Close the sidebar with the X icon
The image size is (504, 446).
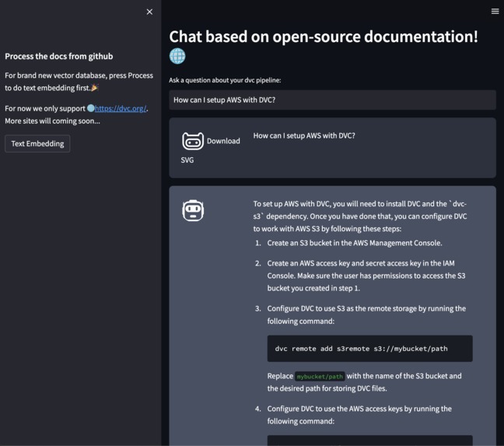(149, 12)
